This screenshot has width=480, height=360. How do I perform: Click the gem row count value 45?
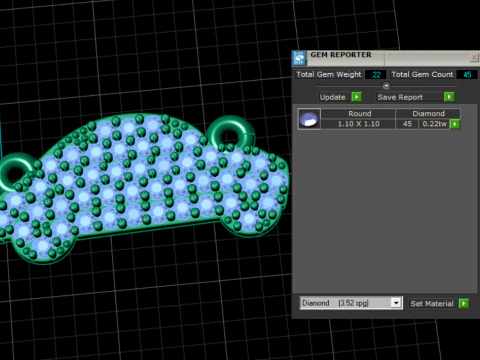pos(407,124)
